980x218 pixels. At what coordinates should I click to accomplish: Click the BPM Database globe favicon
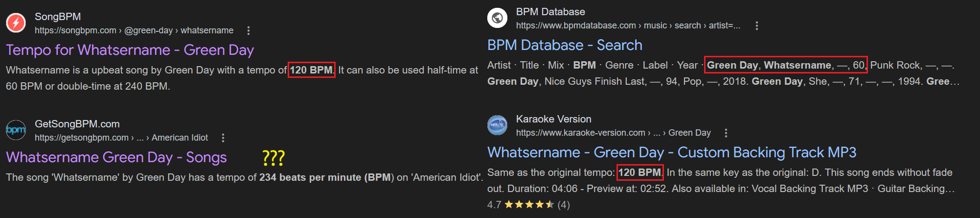497,18
